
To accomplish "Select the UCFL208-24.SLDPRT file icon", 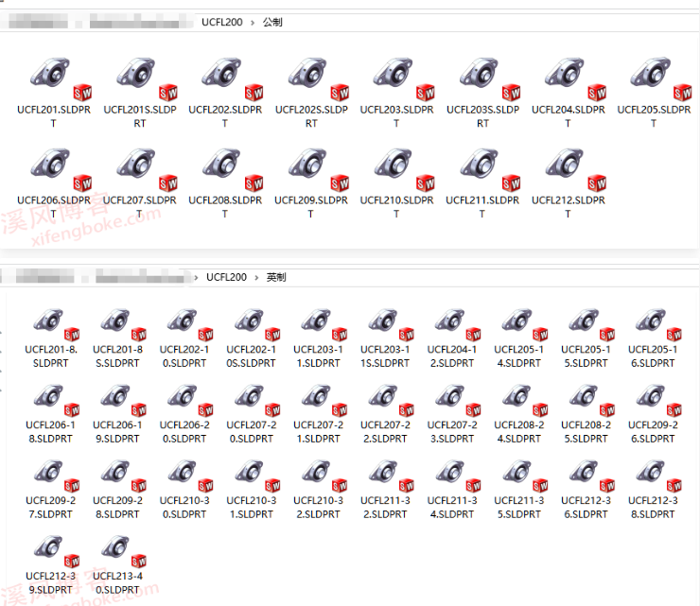I will tap(525, 400).
